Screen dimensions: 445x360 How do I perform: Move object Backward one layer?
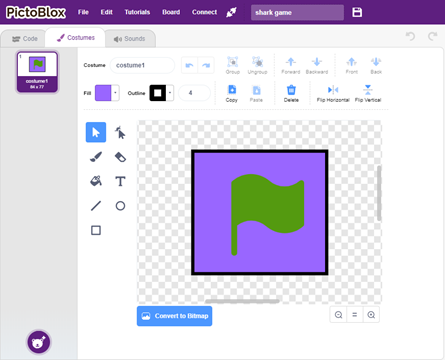[317, 65]
